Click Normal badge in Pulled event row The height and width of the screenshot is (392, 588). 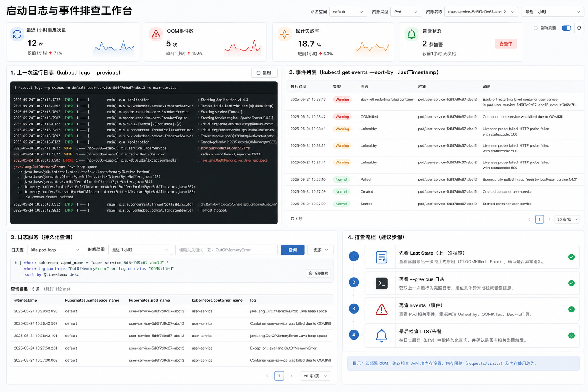click(x=341, y=180)
